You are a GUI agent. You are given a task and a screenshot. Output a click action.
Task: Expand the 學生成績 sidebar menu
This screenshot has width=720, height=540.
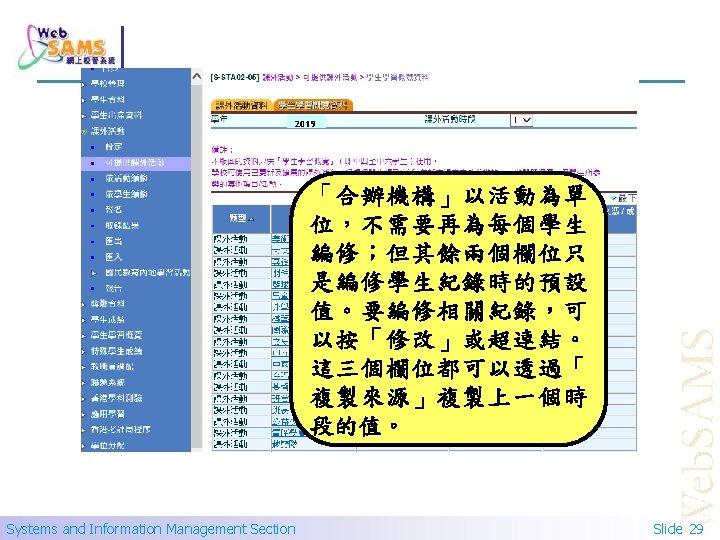click(x=108, y=320)
